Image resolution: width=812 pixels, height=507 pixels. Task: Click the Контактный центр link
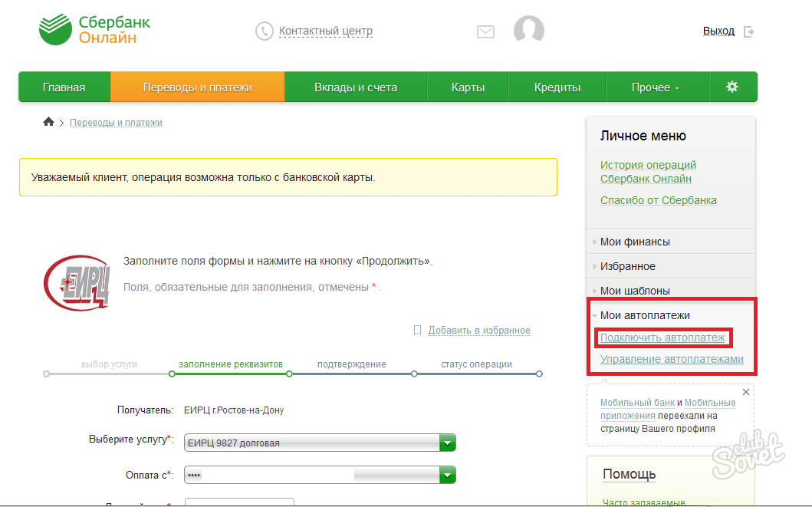326,31
